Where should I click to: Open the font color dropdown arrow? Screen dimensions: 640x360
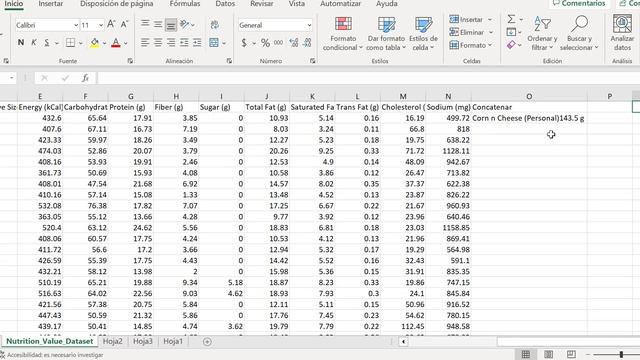[126, 43]
